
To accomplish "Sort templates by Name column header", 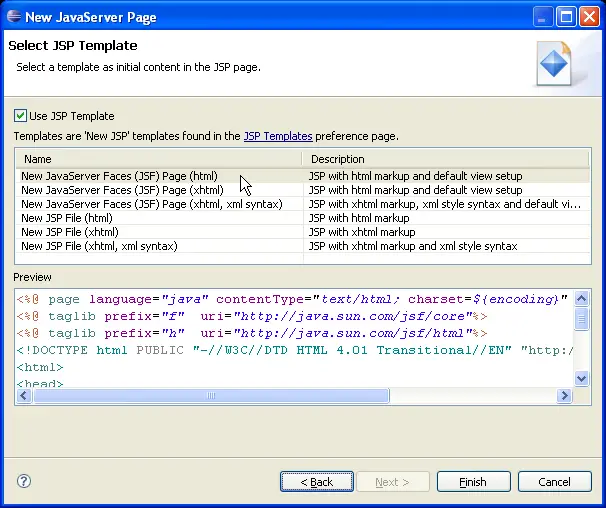I will [158, 159].
